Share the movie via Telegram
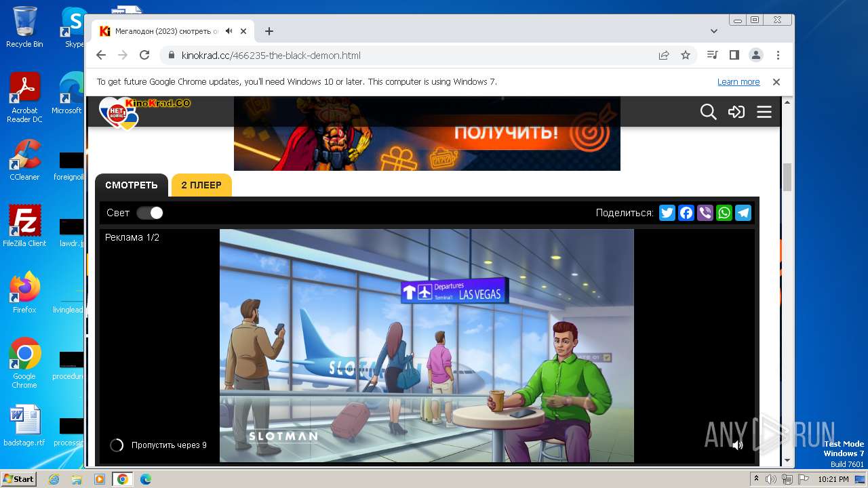Screen dimensions: 868x488 point(743,213)
